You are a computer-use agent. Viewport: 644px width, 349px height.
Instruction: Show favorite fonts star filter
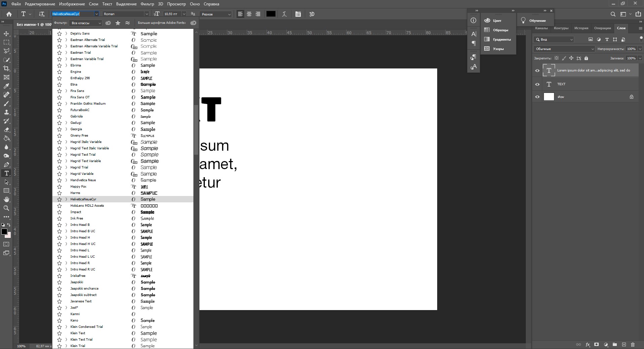[x=118, y=23]
